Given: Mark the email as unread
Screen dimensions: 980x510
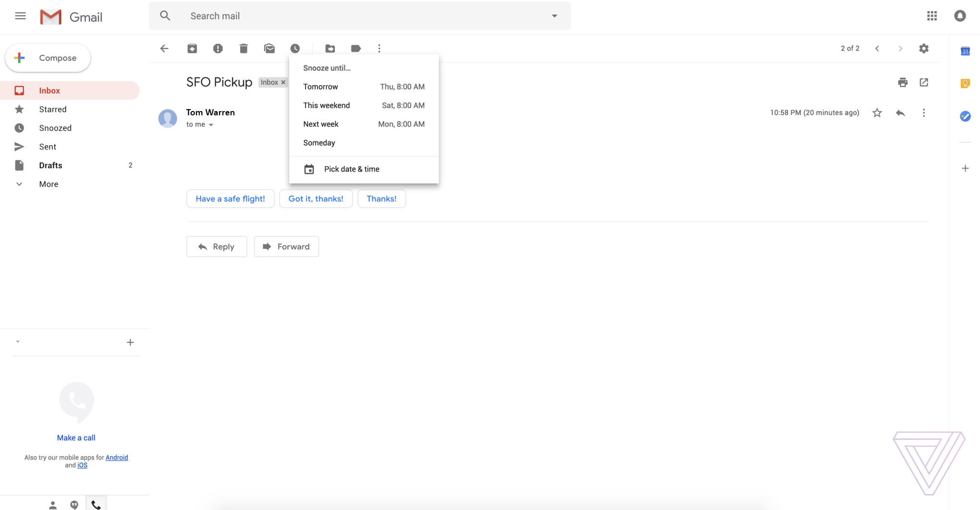Looking at the screenshot, I should tap(269, 48).
